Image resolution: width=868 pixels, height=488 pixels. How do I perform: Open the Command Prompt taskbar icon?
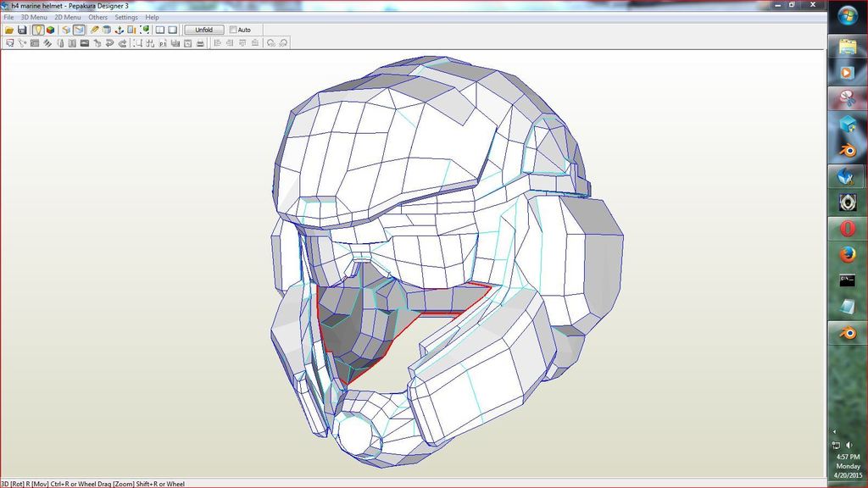848,280
